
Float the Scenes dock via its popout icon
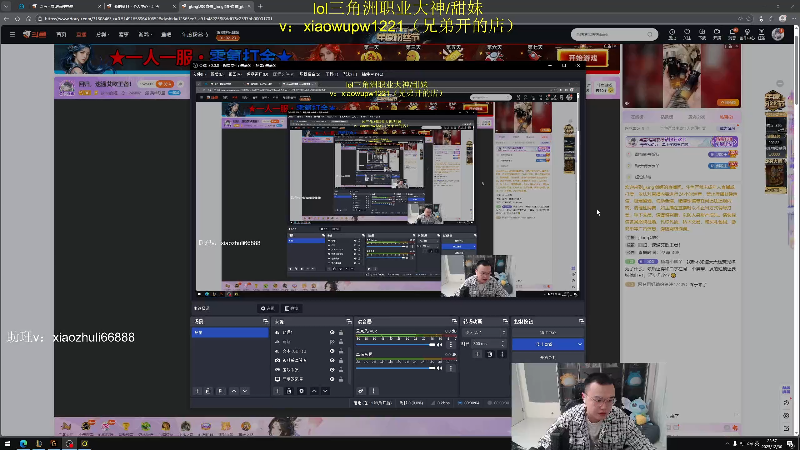265,321
